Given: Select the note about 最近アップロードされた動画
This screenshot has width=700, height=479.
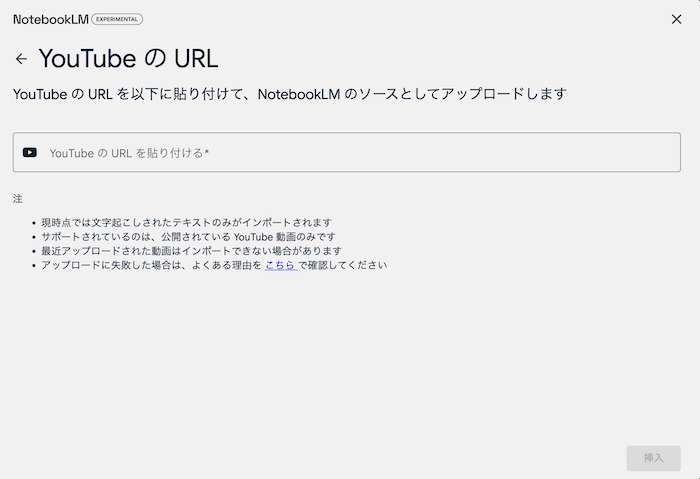Looking at the screenshot, I should coord(191,251).
